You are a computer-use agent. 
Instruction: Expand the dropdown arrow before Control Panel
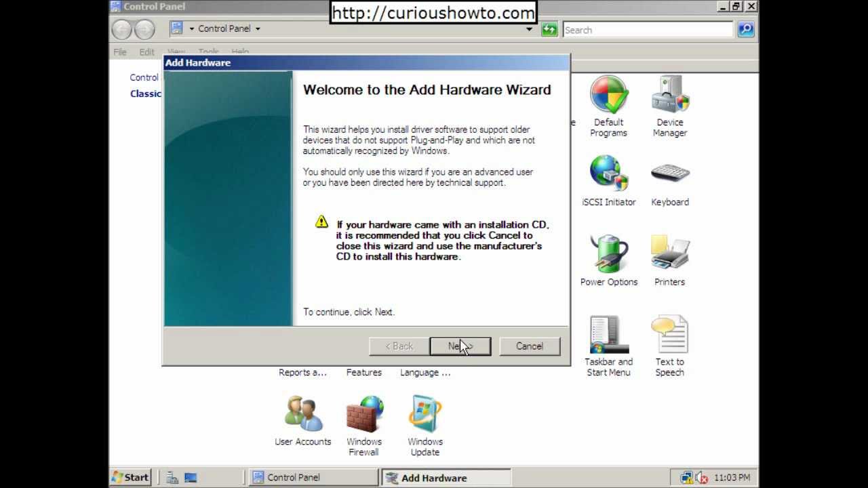coord(192,29)
